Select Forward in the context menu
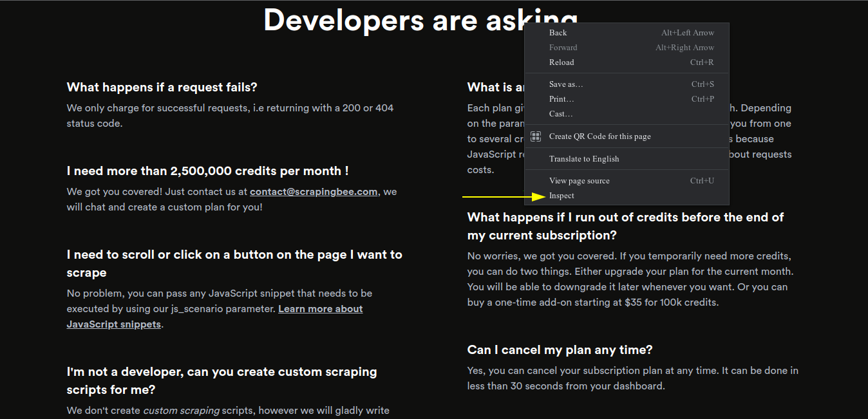This screenshot has height=419, width=868. (563, 48)
